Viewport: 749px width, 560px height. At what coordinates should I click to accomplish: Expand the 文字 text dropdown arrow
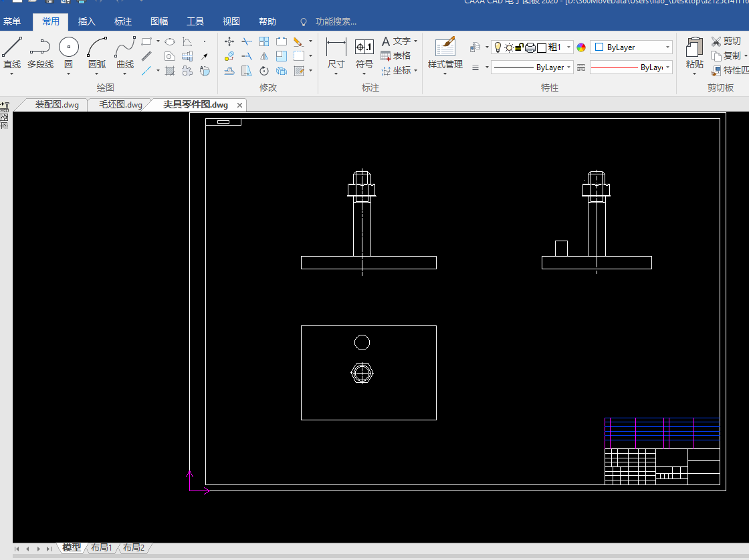(x=415, y=41)
